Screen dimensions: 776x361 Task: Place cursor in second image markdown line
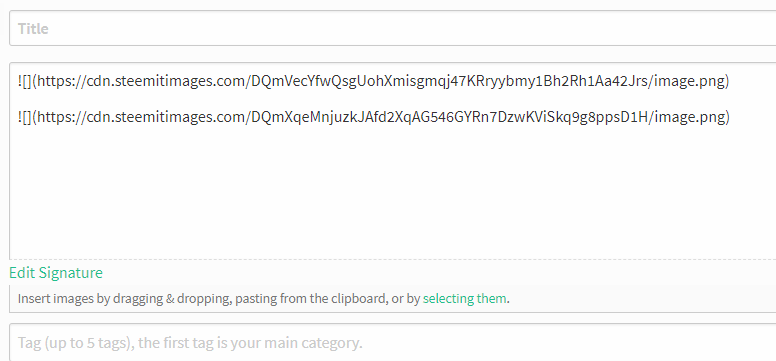(374, 117)
